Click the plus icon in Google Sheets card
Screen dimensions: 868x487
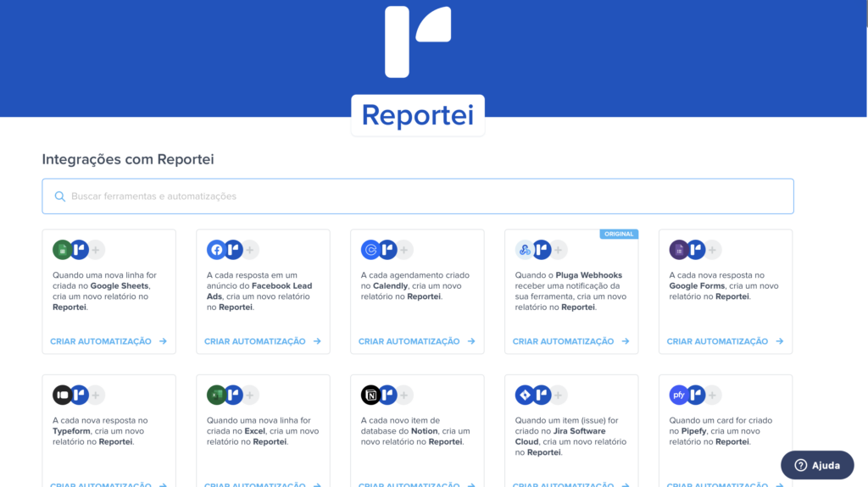tap(97, 250)
